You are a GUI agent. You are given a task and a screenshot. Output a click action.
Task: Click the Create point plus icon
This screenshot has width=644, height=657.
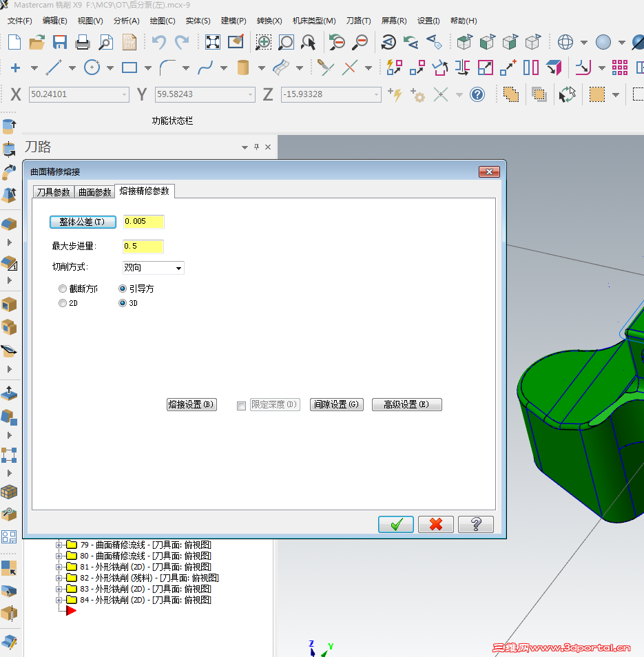click(x=16, y=68)
